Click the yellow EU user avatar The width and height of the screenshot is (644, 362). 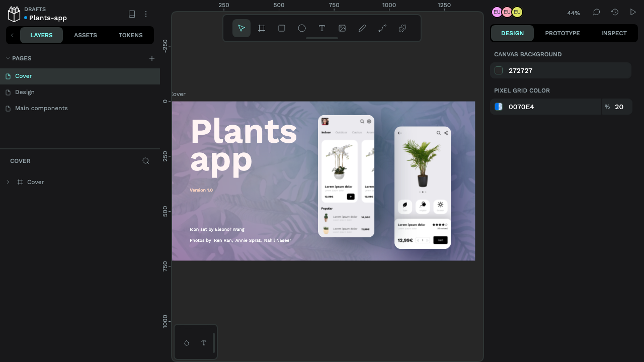[x=517, y=12]
